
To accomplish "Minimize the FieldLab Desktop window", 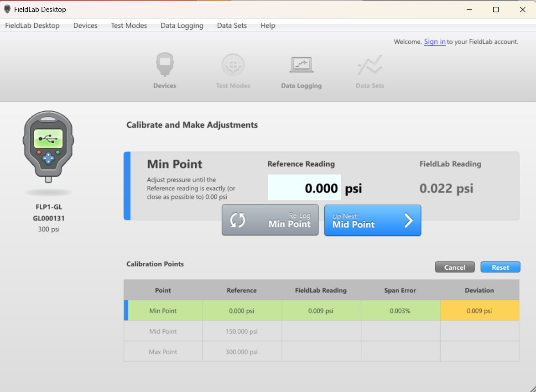I will coord(469,9).
